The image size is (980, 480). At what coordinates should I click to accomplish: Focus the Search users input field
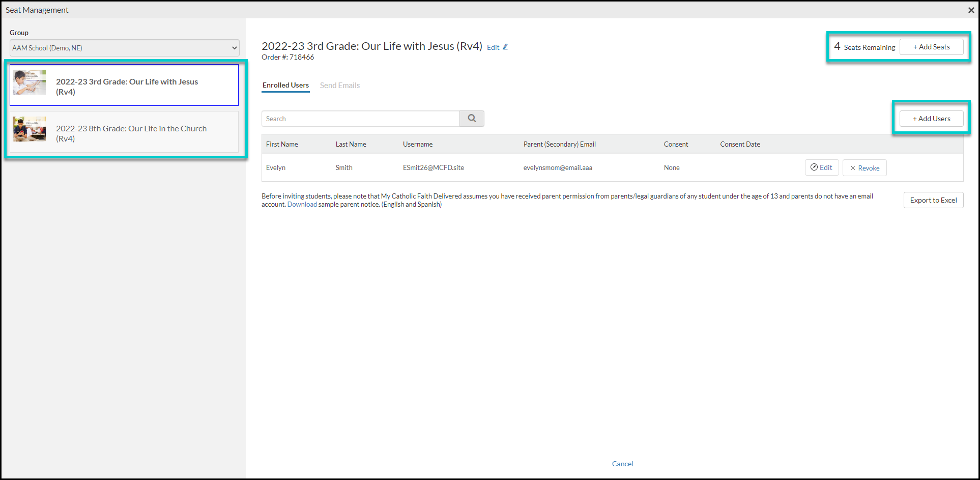[x=361, y=119]
